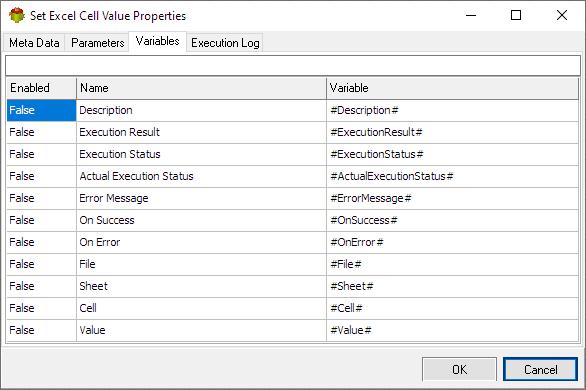Select the Description name cell

click(201, 110)
